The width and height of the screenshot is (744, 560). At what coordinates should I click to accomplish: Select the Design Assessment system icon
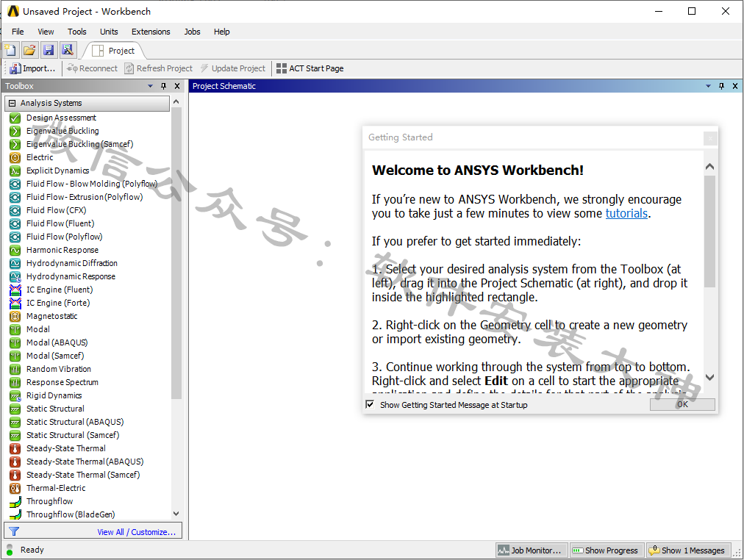pos(15,118)
